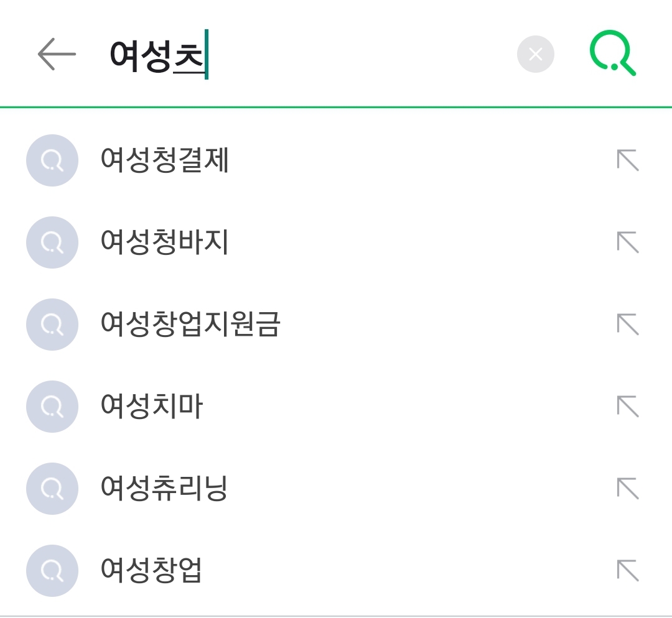
Task: Select the 여성창업 suggestion
Action: (x=151, y=571)
